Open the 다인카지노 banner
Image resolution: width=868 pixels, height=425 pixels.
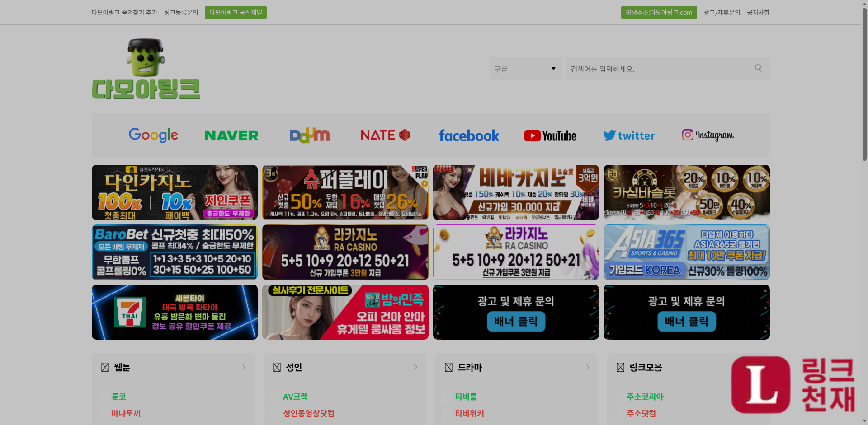pyautogui.click(x=175, y=192)
